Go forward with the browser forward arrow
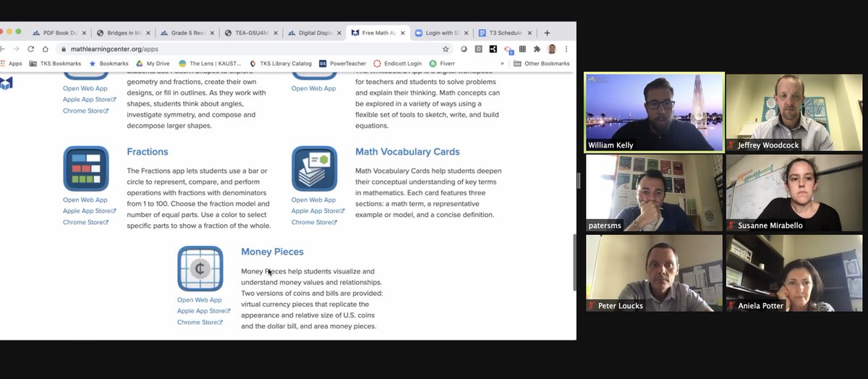The width and height of the screenshot is (868, 379). tap(16, 49)
